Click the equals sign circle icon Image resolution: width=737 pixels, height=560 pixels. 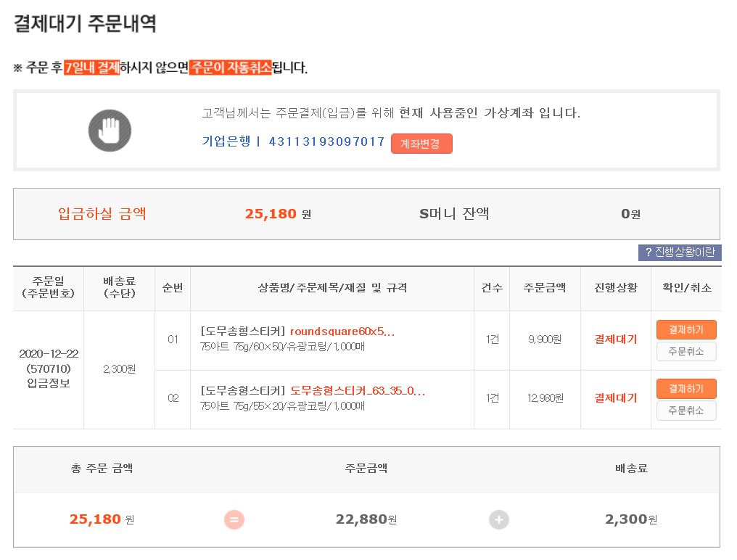(x=234, y=519)
